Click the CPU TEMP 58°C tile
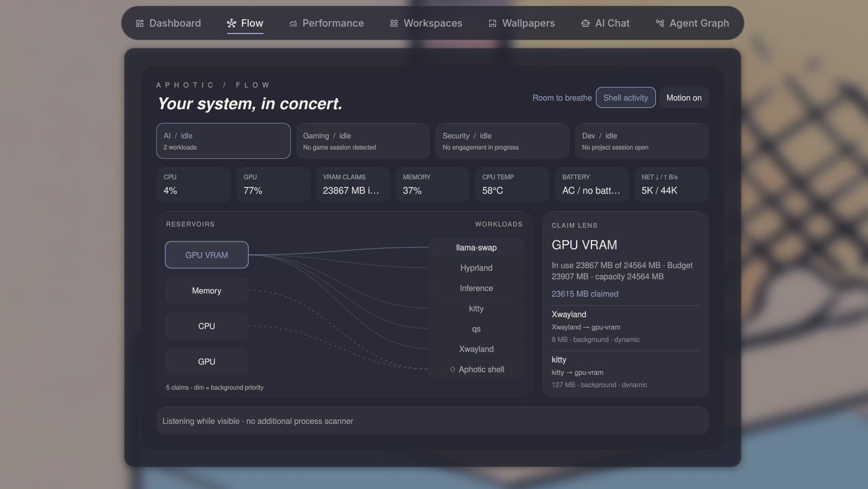Viewport: 868px width, 489px height. [512, 185]
